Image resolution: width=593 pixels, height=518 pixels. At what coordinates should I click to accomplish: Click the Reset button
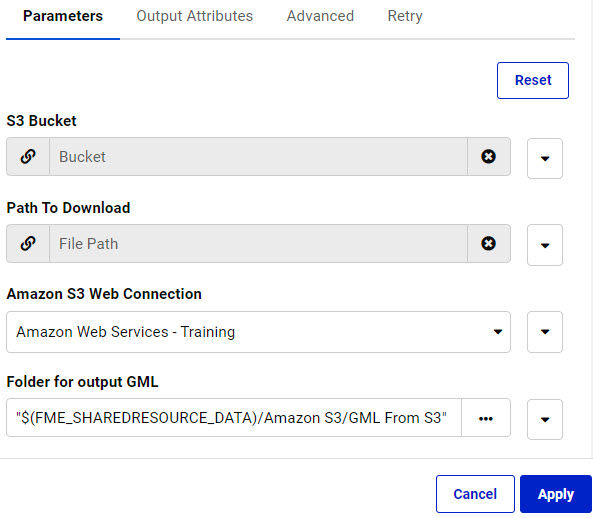pyautogui.click(x=533, y=80)
